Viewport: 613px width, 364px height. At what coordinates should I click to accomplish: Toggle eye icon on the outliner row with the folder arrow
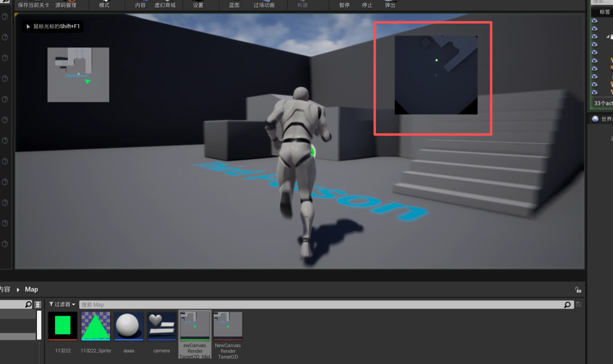(x=594, y=37)
